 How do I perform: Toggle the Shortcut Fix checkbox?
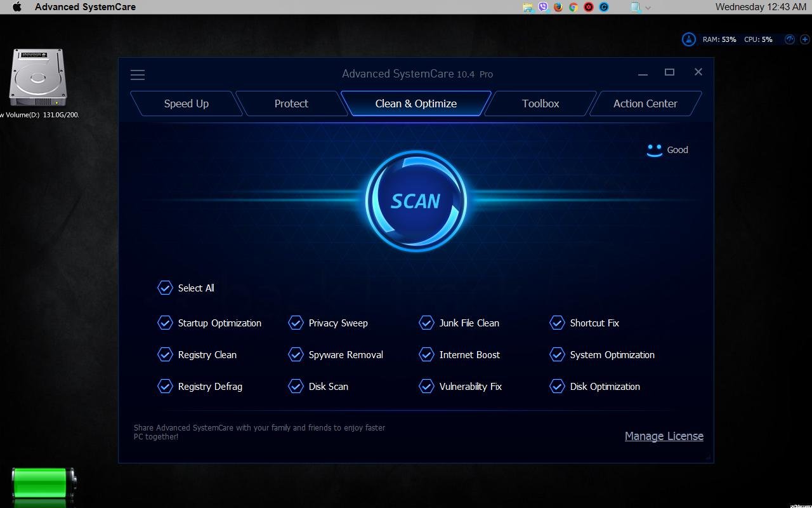557,323
